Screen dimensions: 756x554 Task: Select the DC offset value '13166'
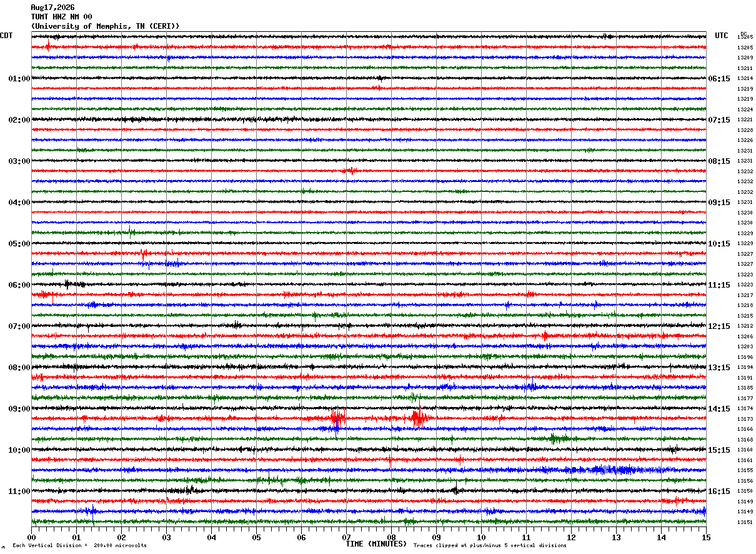[x=745, y=430]
